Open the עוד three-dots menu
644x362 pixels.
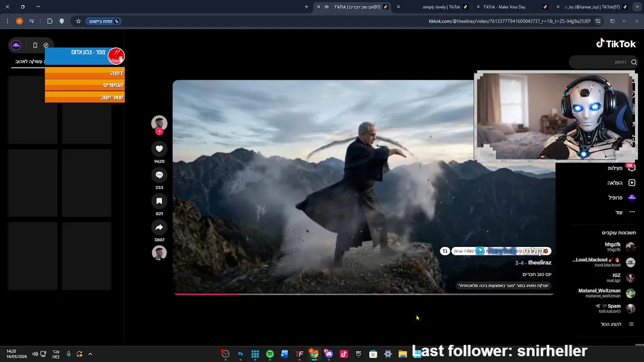(632, 212)
